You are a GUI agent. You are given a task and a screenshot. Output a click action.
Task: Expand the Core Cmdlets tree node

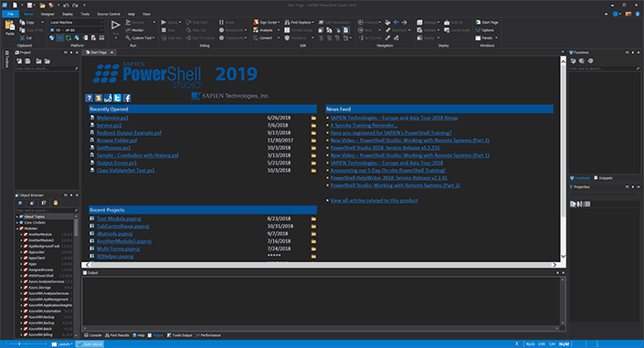(x=17, y=223)
